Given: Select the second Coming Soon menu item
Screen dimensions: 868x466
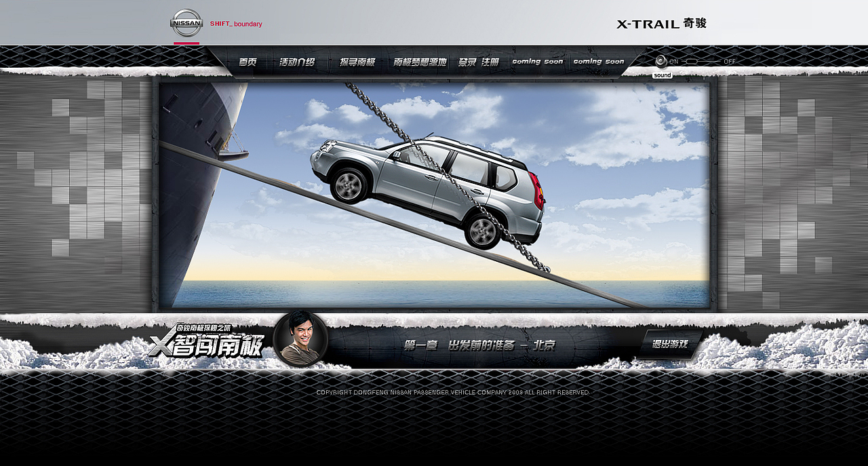Looking at the screenshot, I should coord(599,62).
